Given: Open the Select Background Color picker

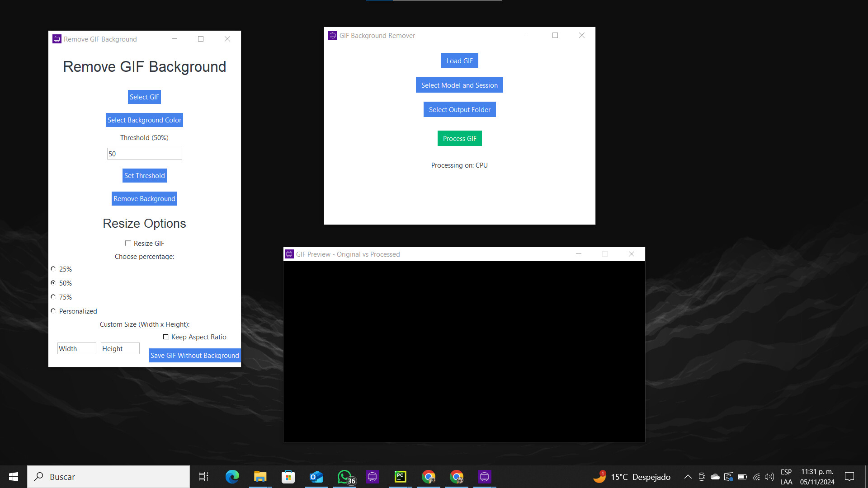Looking at the screenshot, I should pyautogui.click(x=144, y=120).
